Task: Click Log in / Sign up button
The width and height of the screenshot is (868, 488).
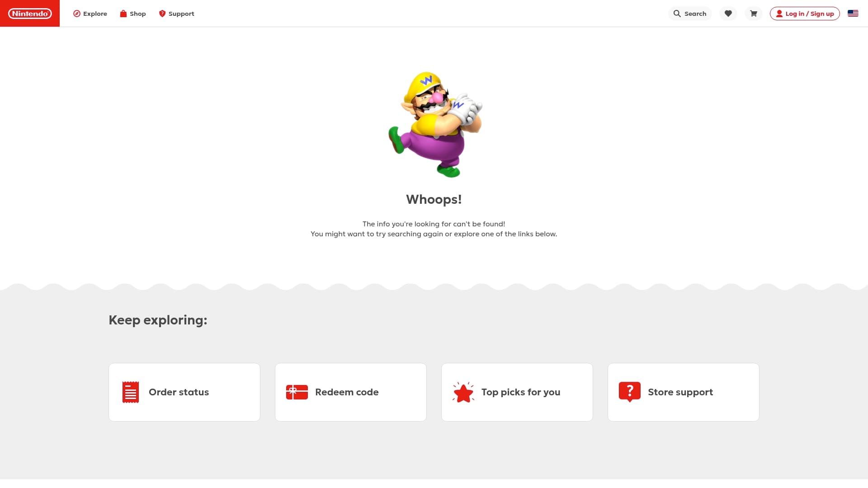Action: click(805, 14)
